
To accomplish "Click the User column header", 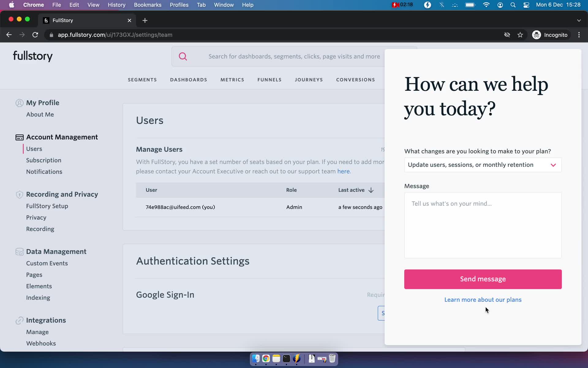I will (x=151, y=190).
